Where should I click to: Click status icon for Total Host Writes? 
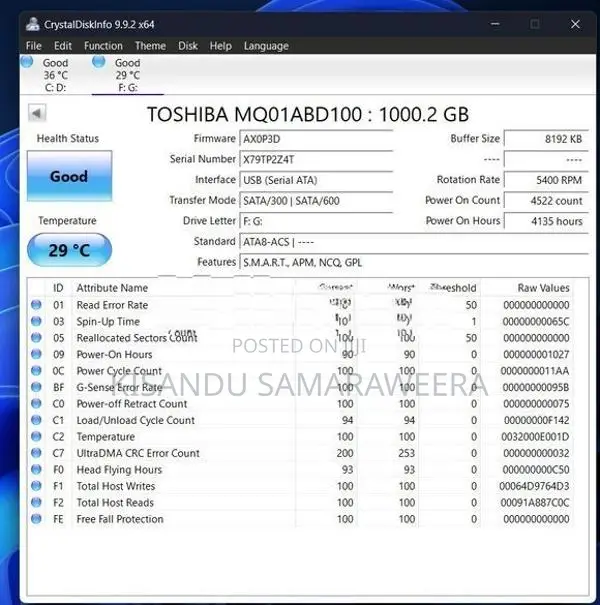pos(36,486)
